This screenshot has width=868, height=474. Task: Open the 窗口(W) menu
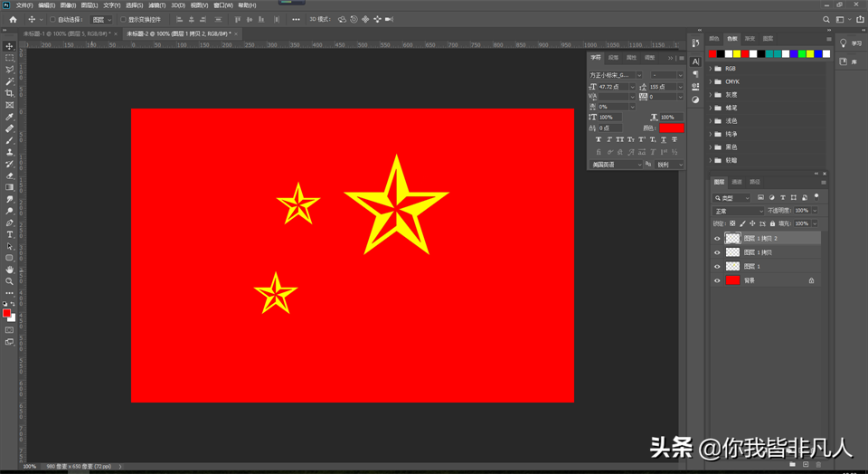pos(223,5)
